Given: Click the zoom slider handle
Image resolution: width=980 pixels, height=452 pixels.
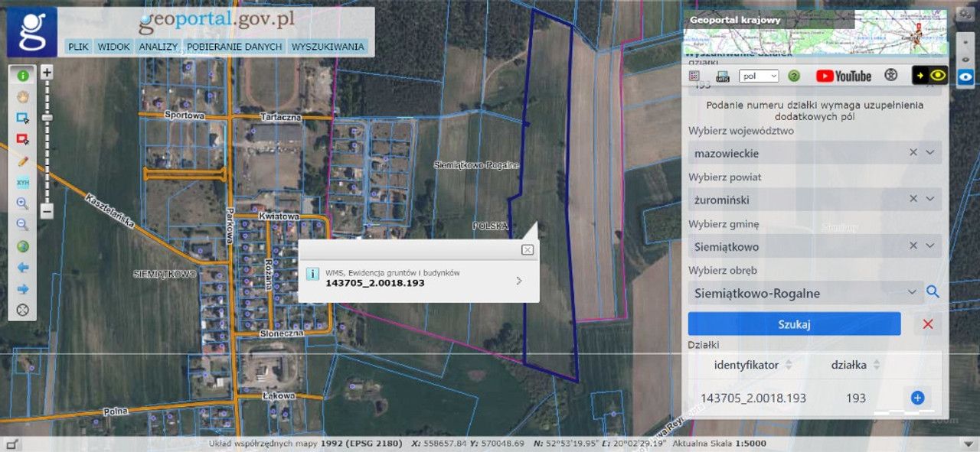Looking at the screenshot, I should (47, 118).
